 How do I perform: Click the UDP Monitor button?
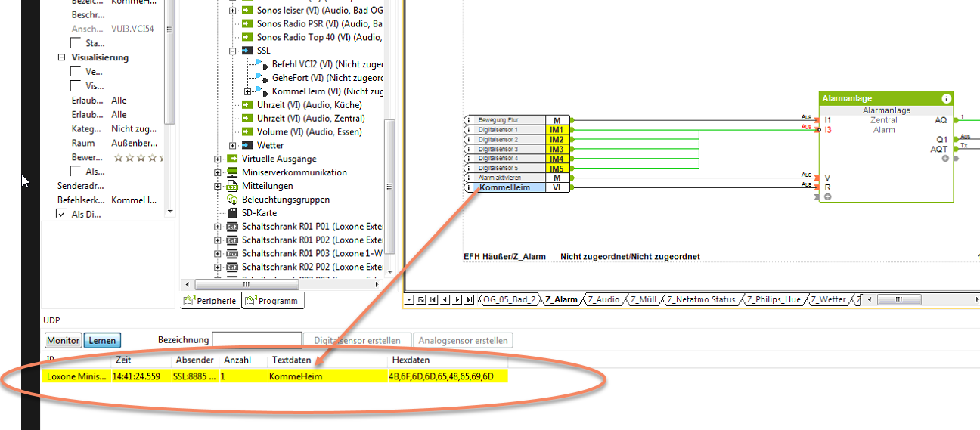tap(64, 341)
